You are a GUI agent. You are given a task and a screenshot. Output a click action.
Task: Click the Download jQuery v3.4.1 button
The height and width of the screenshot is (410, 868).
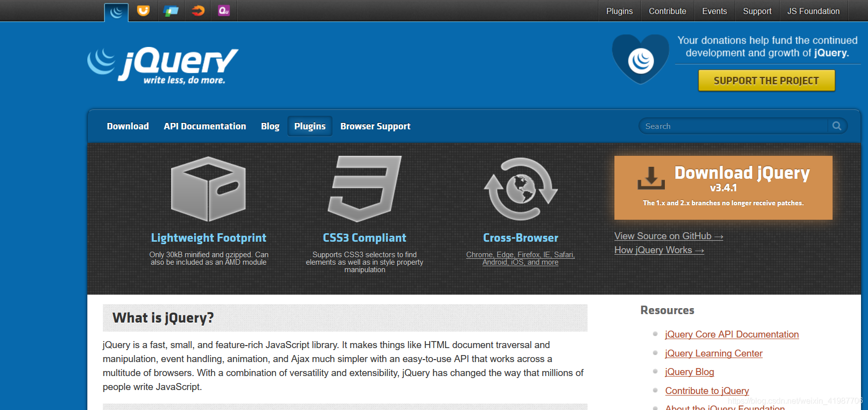coord(723,188)
